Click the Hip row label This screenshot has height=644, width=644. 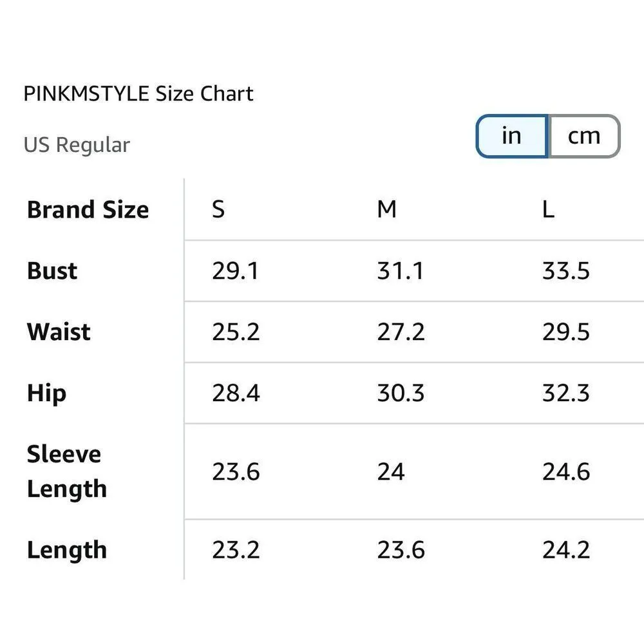(46, 393)
